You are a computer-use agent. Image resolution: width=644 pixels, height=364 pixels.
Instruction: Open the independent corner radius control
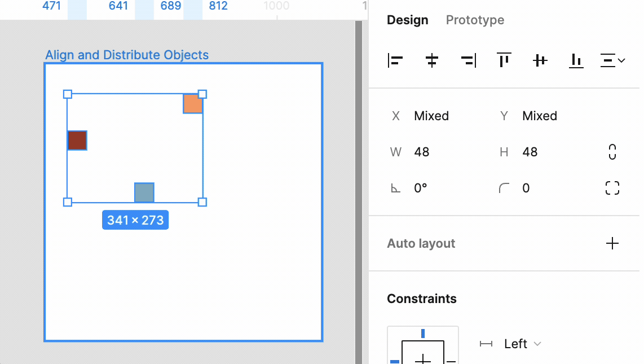(x=612, y=188)
